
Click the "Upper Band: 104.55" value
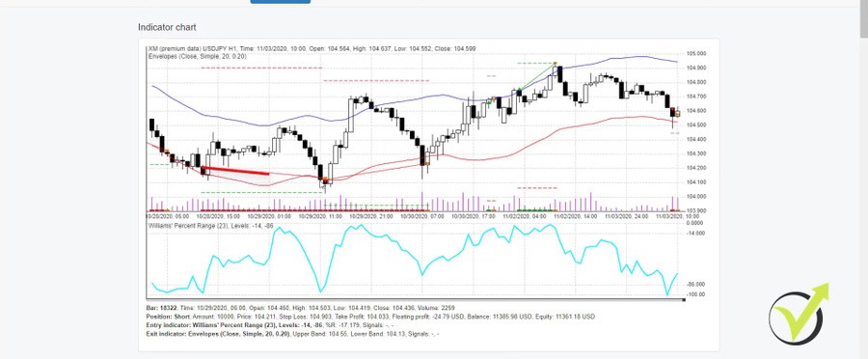click(x=320, y=334)
